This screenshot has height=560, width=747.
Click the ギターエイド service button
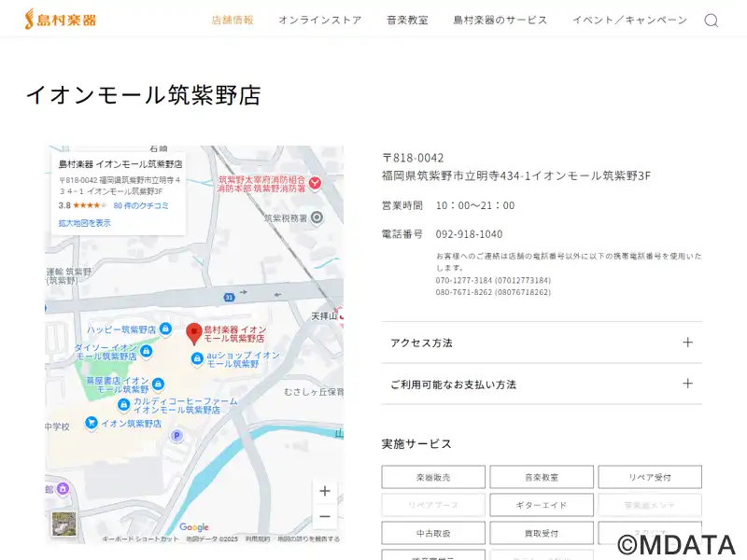click(x=542, y=505)
